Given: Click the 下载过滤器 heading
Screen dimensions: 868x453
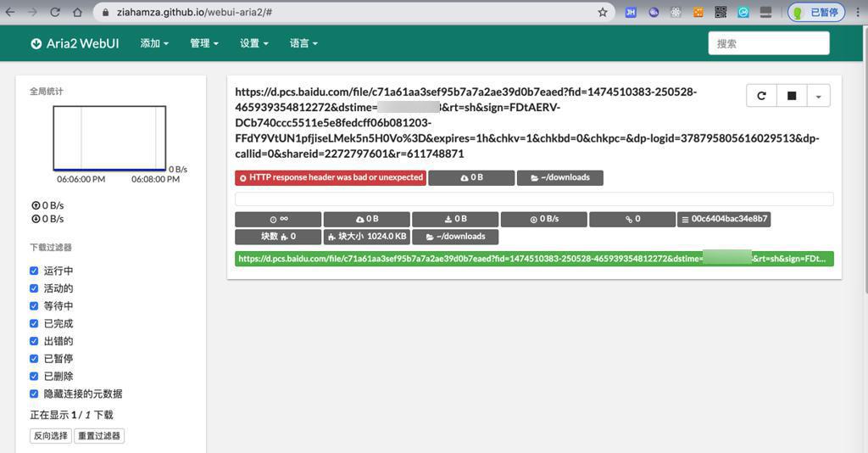Looking at the screenshot, I should coord(51,248).
